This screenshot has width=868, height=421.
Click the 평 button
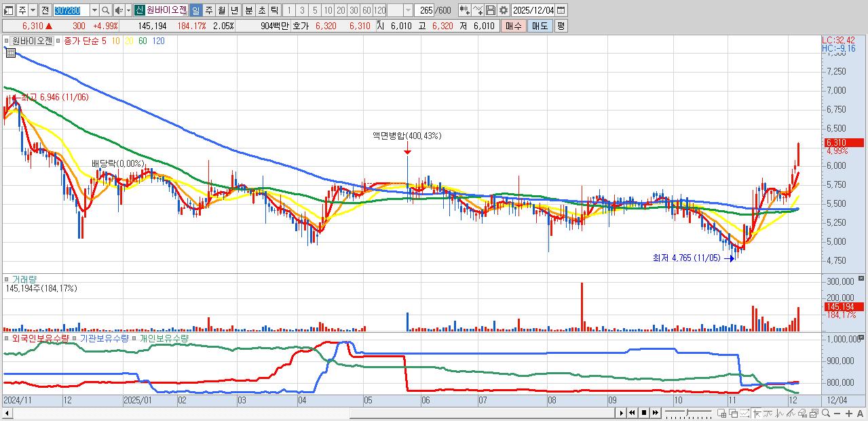pos(561,26)
